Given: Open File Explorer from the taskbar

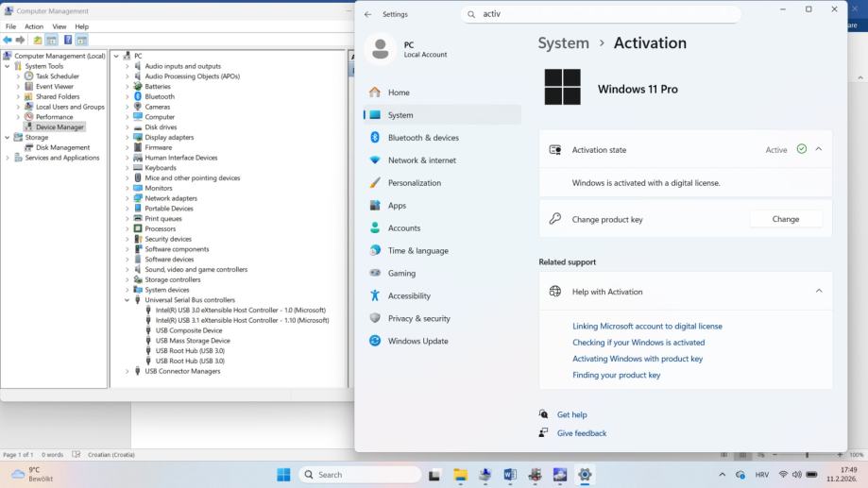Looking at the screenshot, I should pos(460,475).
